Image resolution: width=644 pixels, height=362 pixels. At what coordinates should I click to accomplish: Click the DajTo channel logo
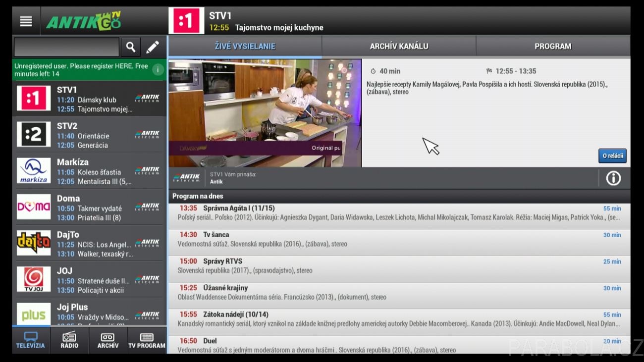point(34,243)
